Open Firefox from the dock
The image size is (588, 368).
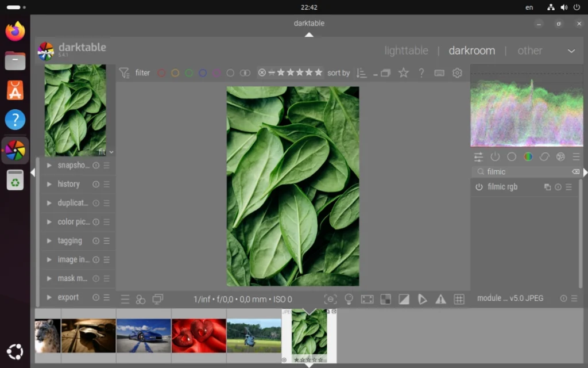coord(15,32)
